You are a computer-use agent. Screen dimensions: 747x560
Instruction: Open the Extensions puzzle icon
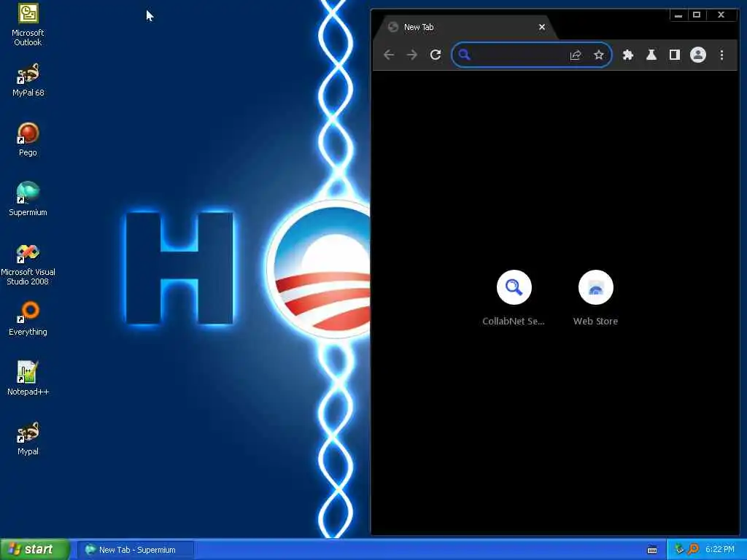coord(628,55)
